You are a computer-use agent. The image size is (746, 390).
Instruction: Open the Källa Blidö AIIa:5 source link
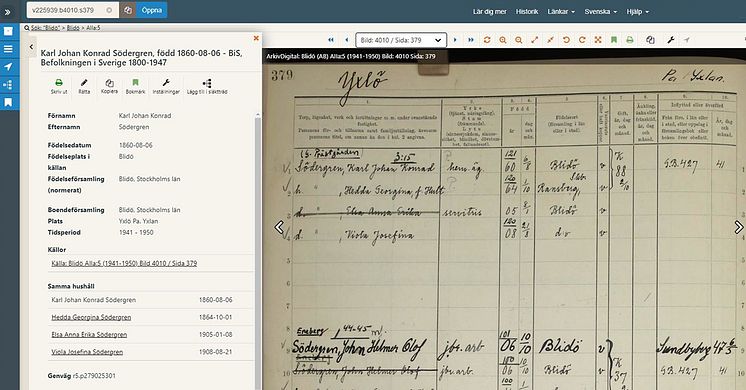click(124, 263)
